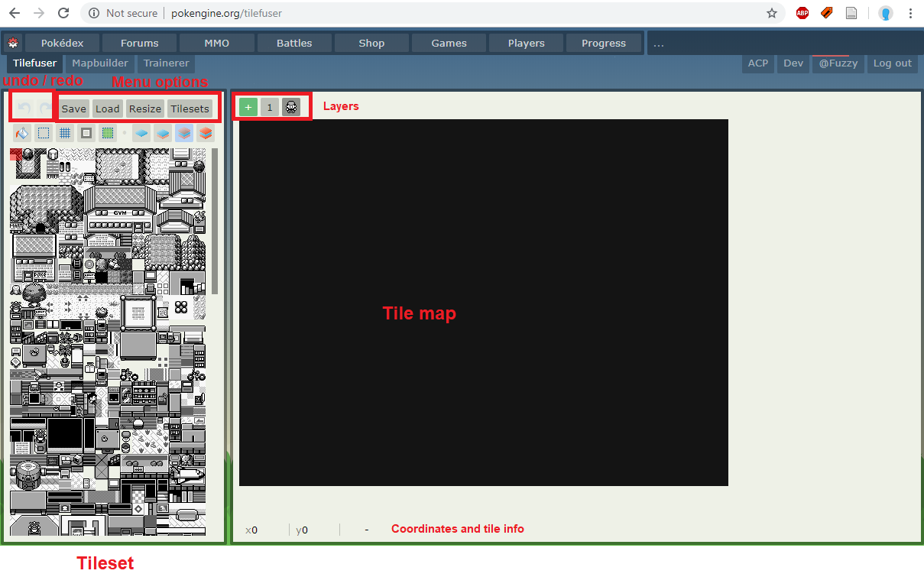
Task: Select the paint bucket fill tool
Action: pos(22,133)
